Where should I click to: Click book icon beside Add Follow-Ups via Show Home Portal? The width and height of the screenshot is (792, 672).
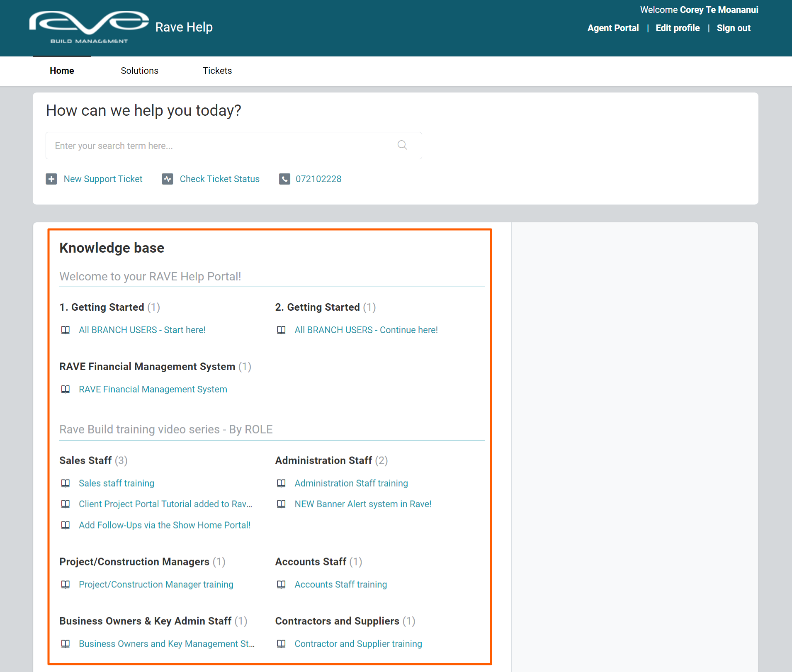(66, 525)
